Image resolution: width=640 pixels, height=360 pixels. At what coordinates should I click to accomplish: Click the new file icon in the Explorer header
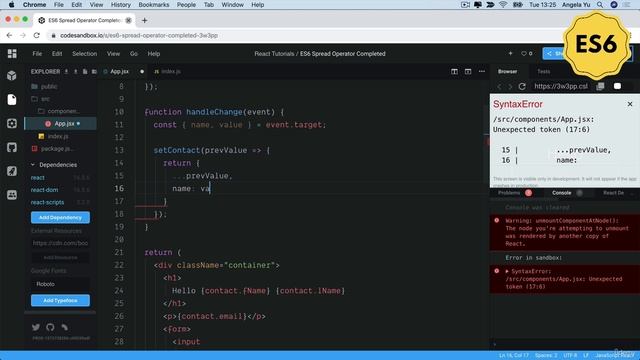pos(85,71)
